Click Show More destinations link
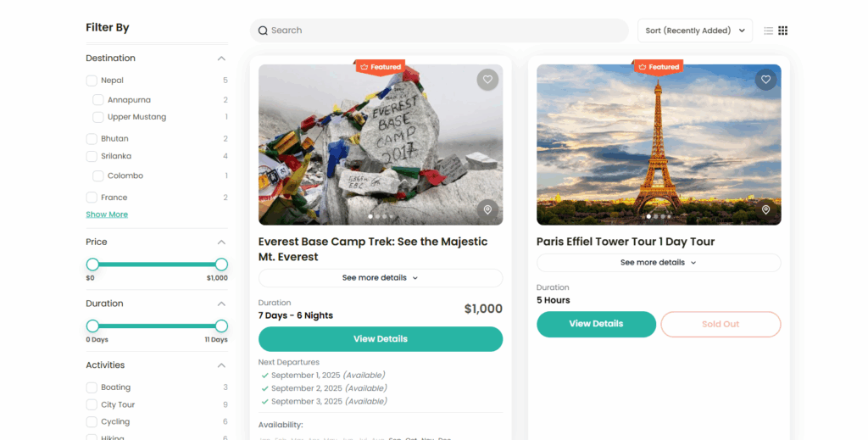 (107, 214)
